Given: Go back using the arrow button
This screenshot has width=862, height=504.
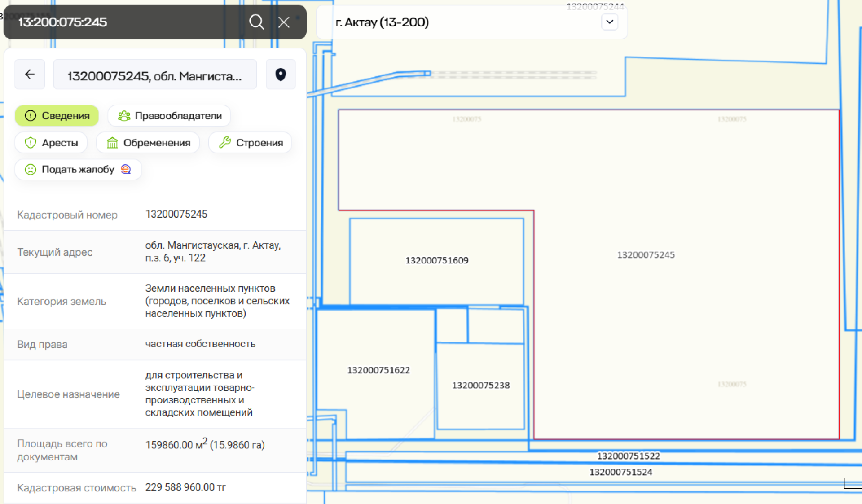Looking at the screenshot, I should coord(30,75).
